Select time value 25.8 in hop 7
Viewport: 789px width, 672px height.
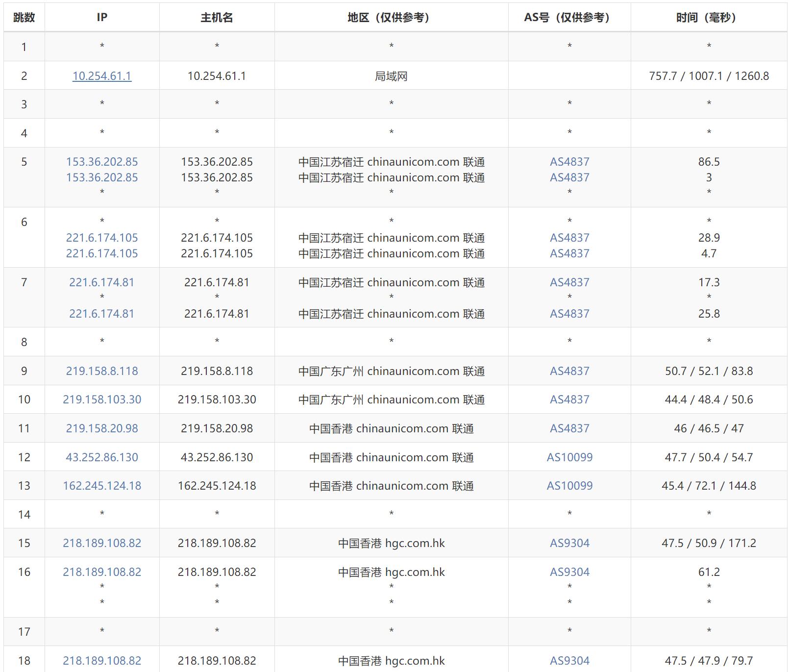(709, 314)
